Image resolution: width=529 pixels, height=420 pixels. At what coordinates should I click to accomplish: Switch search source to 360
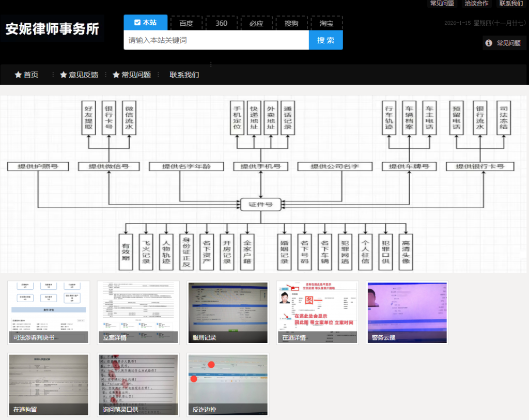pyautogui.click(x=221, y=23)
